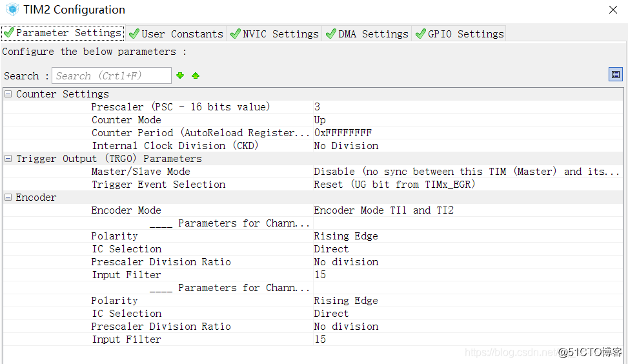The height and width of the screenshot is (364, 628).
Task: Click the green down arrow search-next icon
Action: (180, 76)
